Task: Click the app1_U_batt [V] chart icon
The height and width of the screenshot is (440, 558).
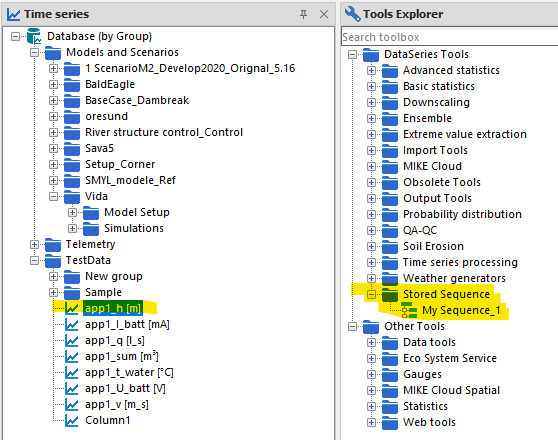Action: pos(72,388)
